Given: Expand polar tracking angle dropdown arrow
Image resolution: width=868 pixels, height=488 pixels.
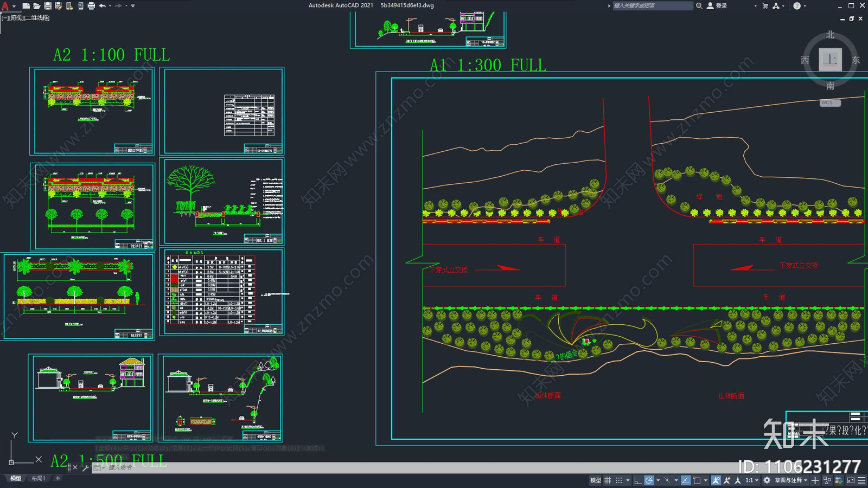Looking at the screenshot, I should 658,480.
